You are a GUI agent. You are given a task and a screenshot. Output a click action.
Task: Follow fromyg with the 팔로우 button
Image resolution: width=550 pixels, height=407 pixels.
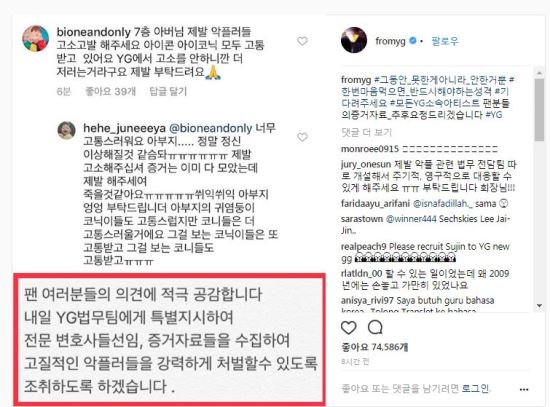(x=445, y=41)
